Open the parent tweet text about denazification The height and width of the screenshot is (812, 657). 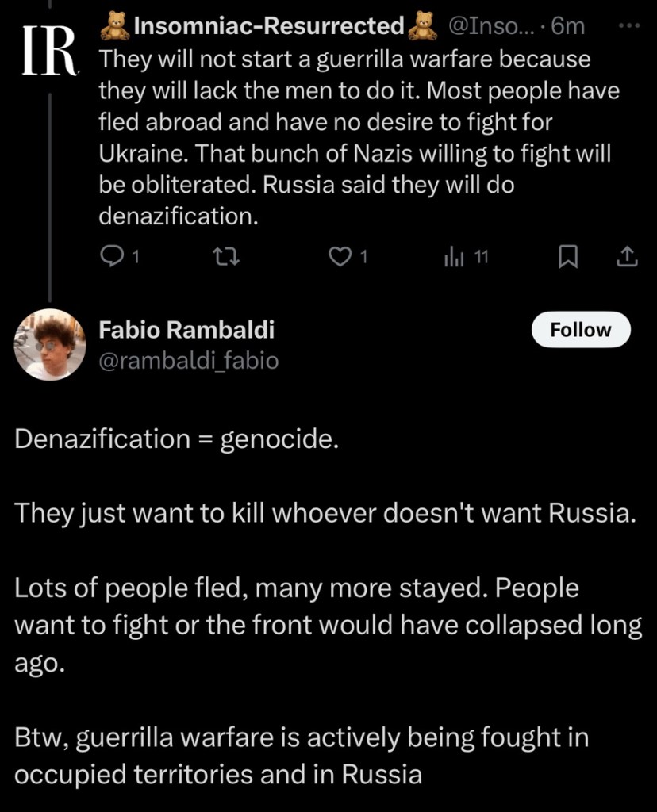357,138
